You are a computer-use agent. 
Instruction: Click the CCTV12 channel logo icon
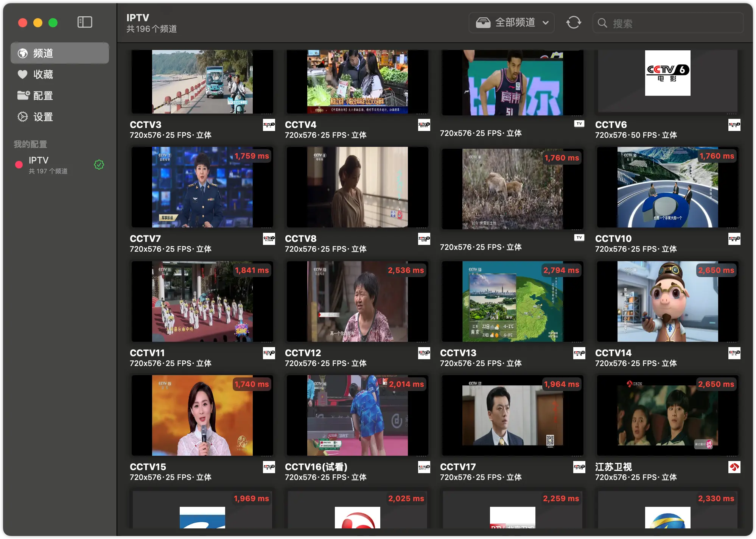(424, 353)
